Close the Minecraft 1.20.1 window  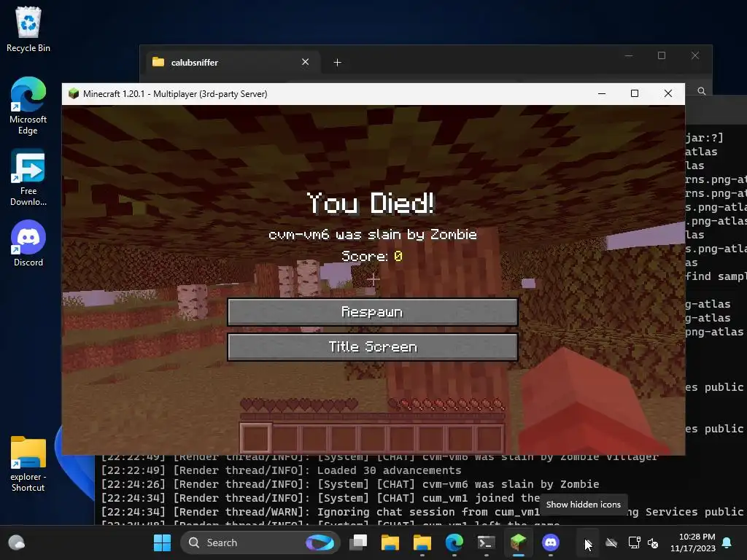(x=668, y=94)
